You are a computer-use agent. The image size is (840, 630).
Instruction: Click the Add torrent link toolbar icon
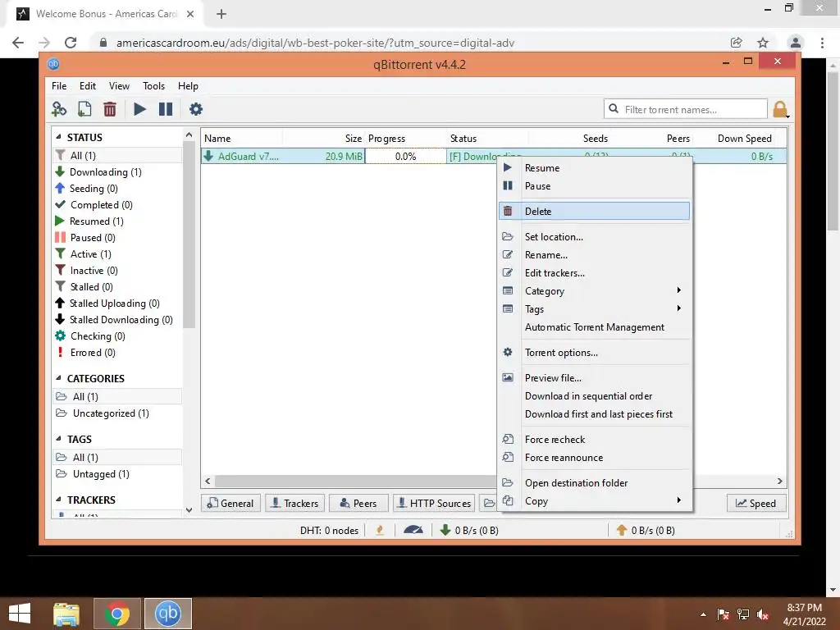click(x=59, y=109)
